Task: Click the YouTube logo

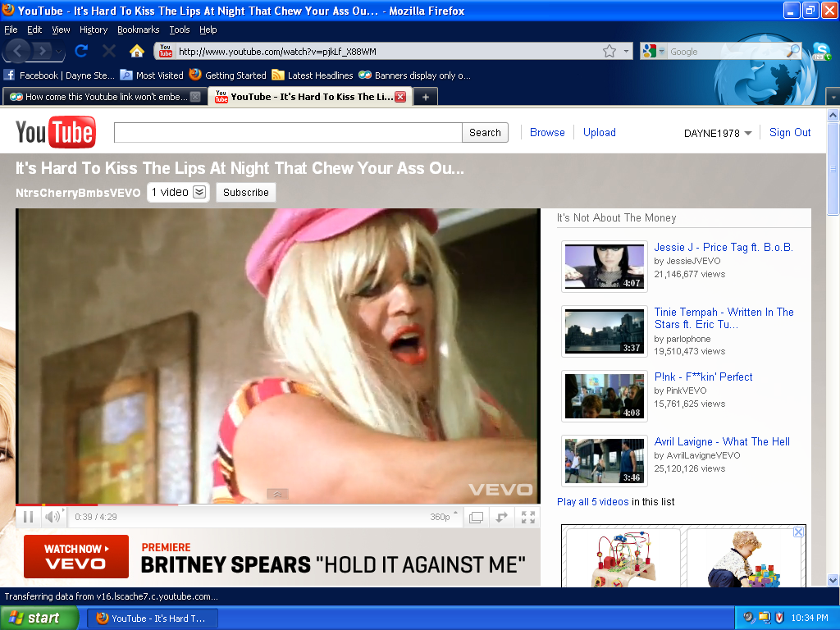Action: (56, 133)
